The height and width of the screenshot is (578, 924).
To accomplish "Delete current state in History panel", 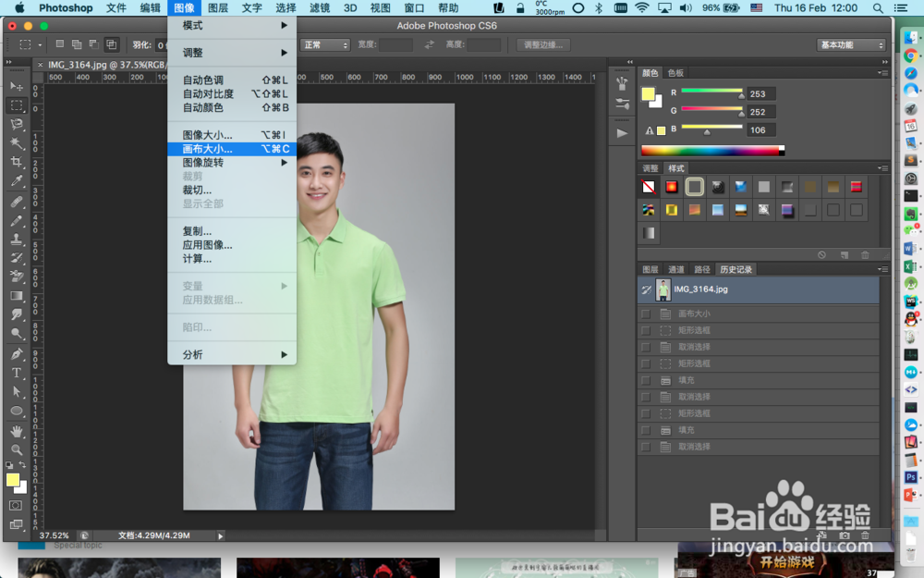I will (865, 535).
